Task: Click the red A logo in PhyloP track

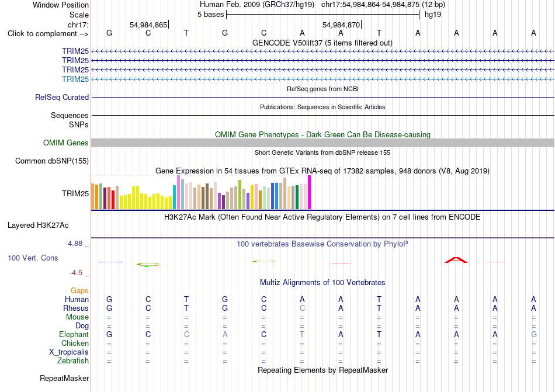Action: pyautogui.click(x=456, y=260)
